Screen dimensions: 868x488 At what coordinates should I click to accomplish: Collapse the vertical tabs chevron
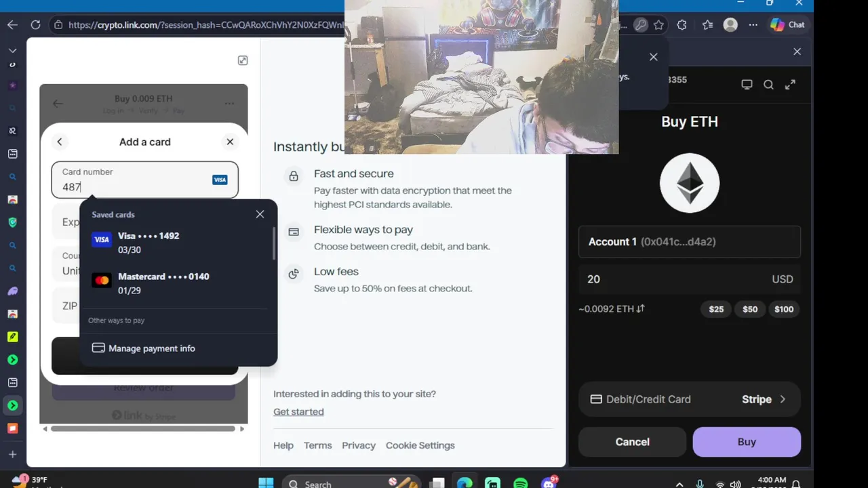coord(12,50)
